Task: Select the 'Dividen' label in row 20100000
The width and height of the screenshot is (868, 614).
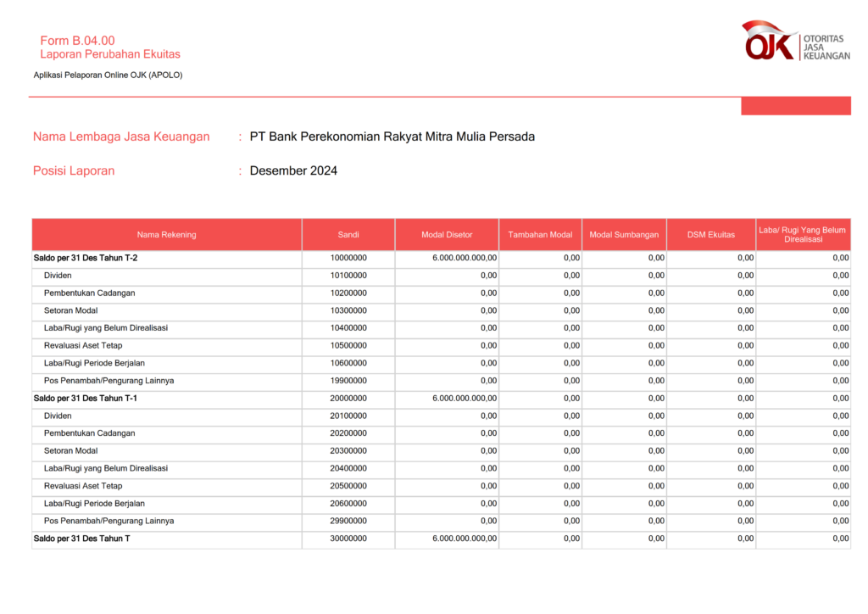Action: pyautogui.click(x=58, y=416)
